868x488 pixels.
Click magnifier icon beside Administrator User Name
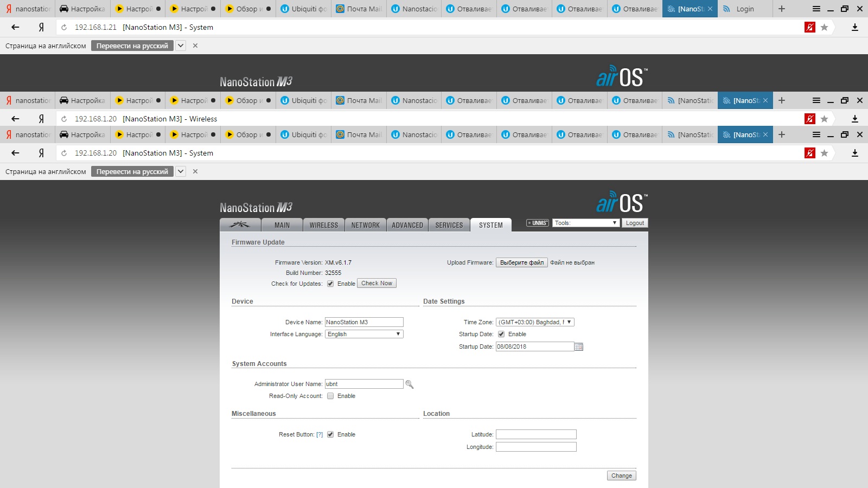[x=410, y=384]
